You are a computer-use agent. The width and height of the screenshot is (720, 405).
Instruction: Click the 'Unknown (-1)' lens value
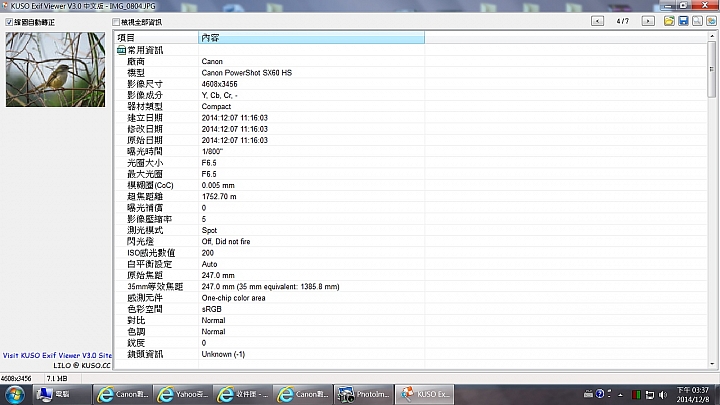[223, 354]
